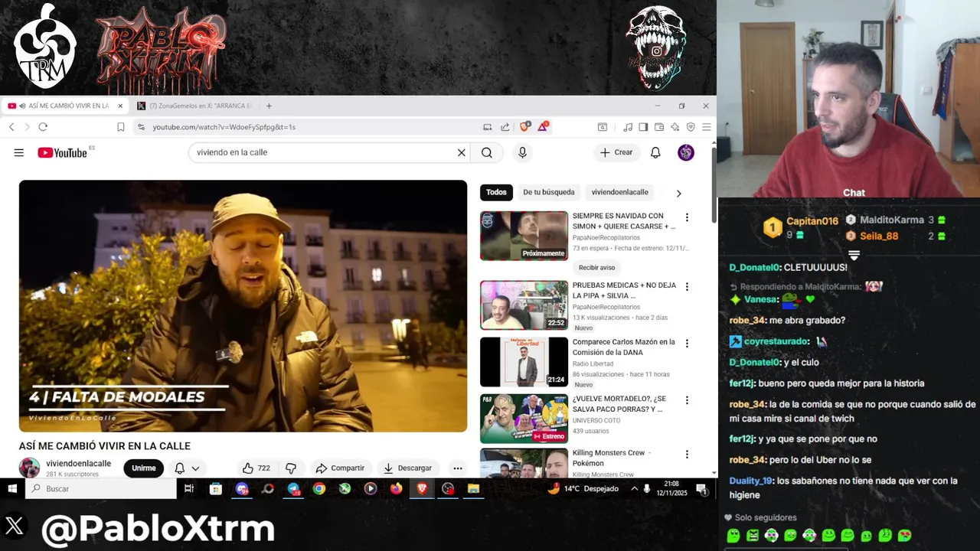This screenshot has width=980, height=551.
Task: Dislike the video with thumbs down
Action: (x=291, y=468)
